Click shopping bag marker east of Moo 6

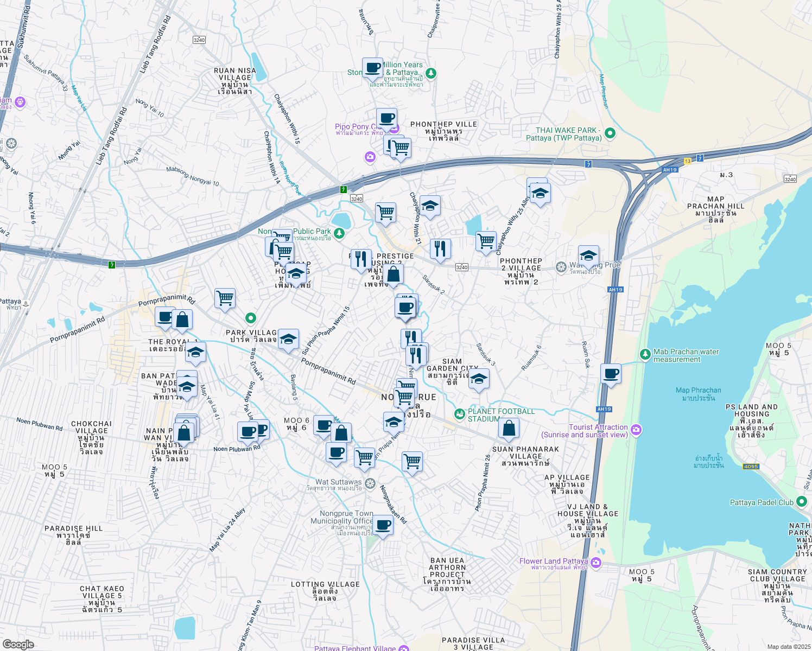(x=341, y=433)
